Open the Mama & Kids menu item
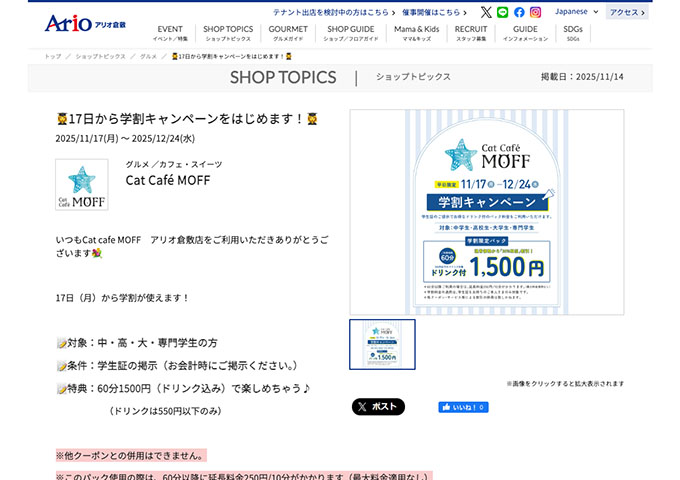 point(416,33)
